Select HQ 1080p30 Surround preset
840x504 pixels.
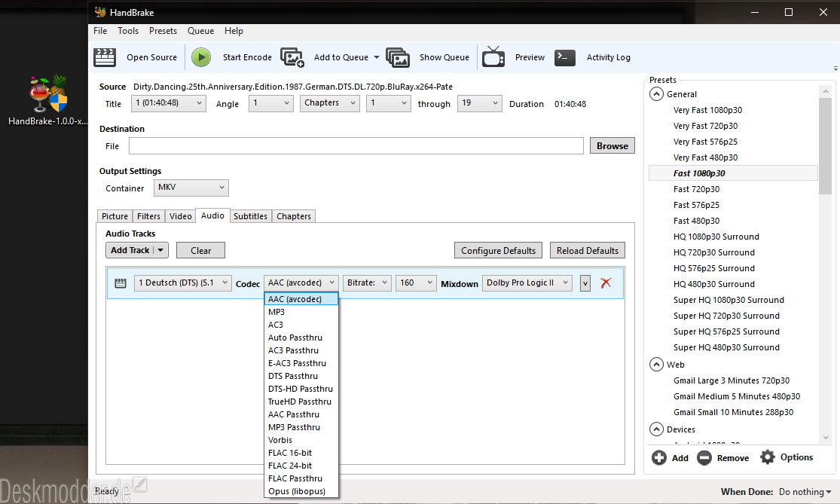(x=716, y=237)
